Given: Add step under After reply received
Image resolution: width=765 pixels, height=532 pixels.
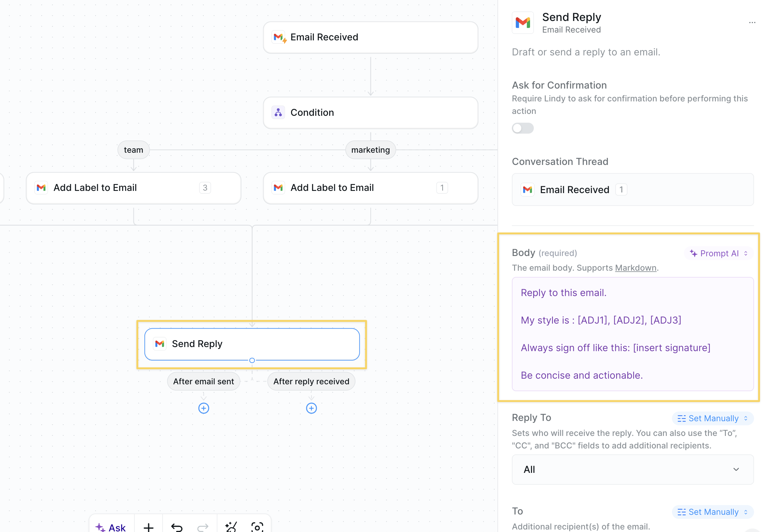Looking at the screenshot, I should coord(311,408).
